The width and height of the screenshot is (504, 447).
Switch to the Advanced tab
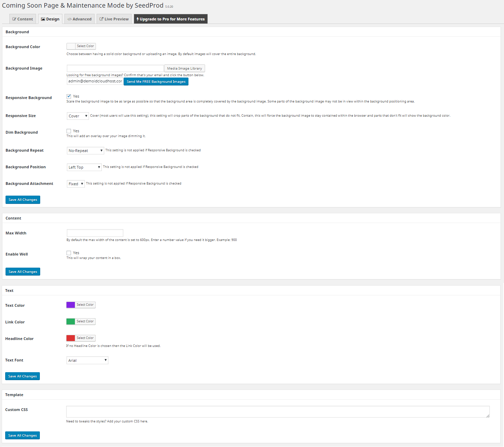[x=79, y=19]
